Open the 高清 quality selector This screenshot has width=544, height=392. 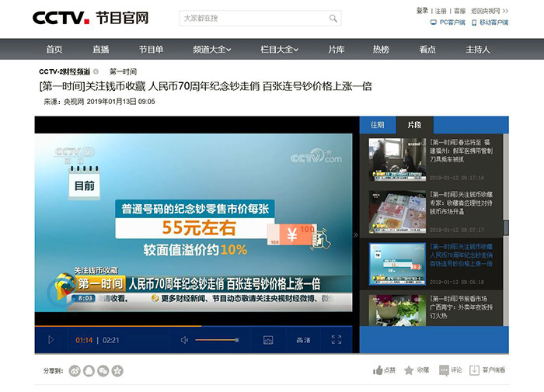[303, 340]
